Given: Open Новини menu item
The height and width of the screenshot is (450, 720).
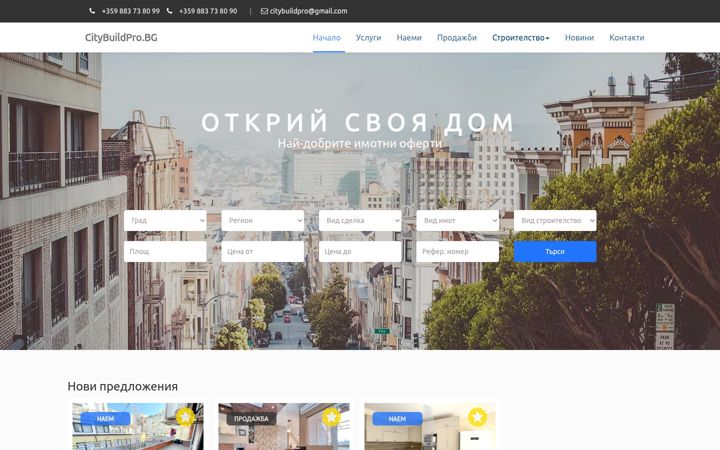Looking at the screenshot, I should point(579,38).
